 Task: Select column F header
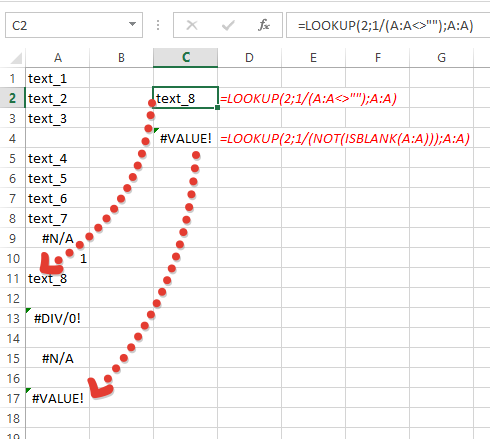(x=377, y=58)
